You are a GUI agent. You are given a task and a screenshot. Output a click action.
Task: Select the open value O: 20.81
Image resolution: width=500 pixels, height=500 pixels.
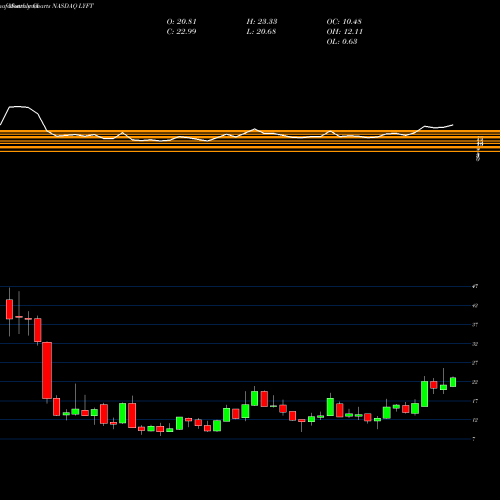[x=182, y=22]
